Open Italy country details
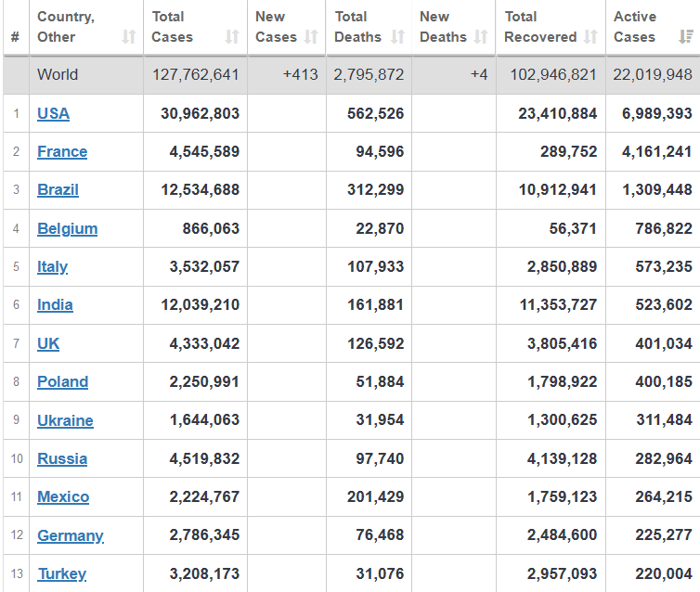The height and width of the screenshot is (592, 700). click(x=52, y=266)
